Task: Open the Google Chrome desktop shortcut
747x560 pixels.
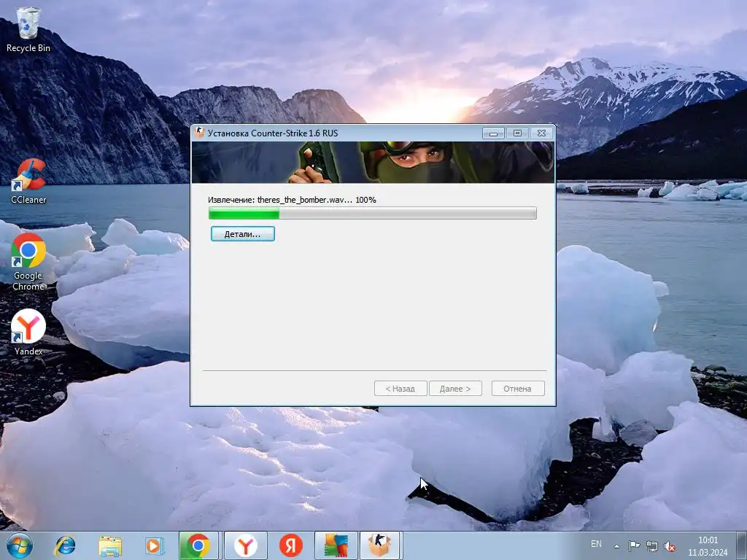Action: 28,262
